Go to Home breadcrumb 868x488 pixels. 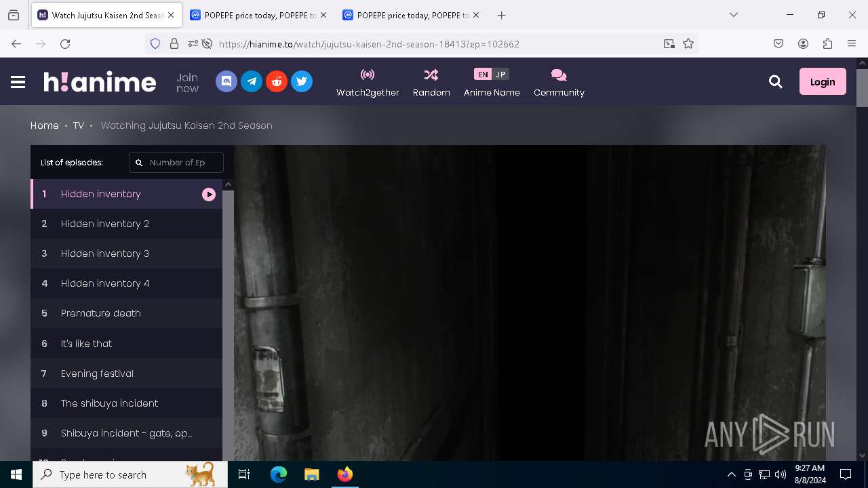pyautogui.click(x=45, y=125)
